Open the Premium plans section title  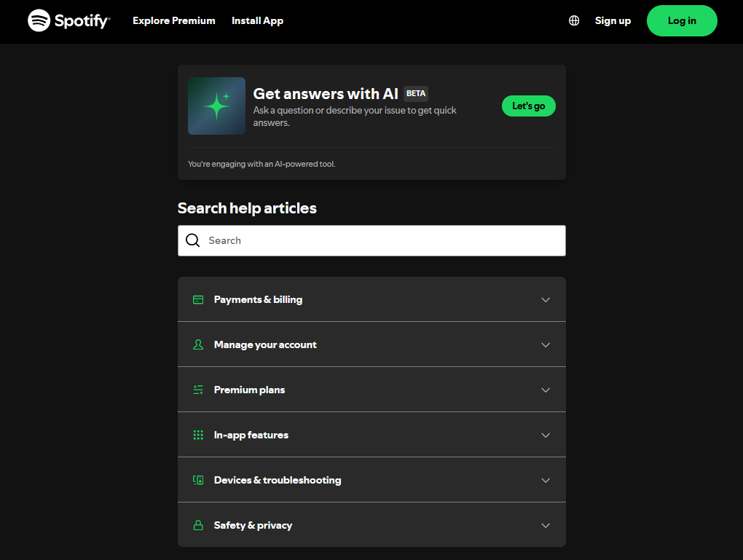[249, 390]
